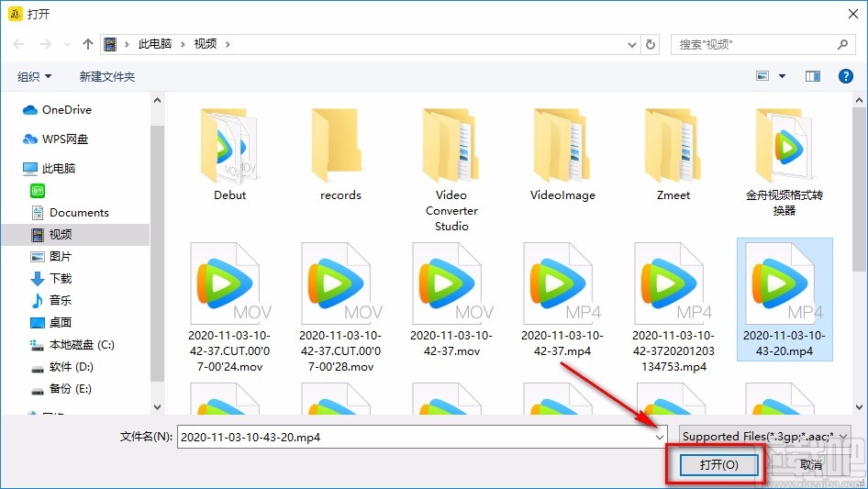The image size is (868, 489).
Task: Change the view layout icon
Action: 762,76
